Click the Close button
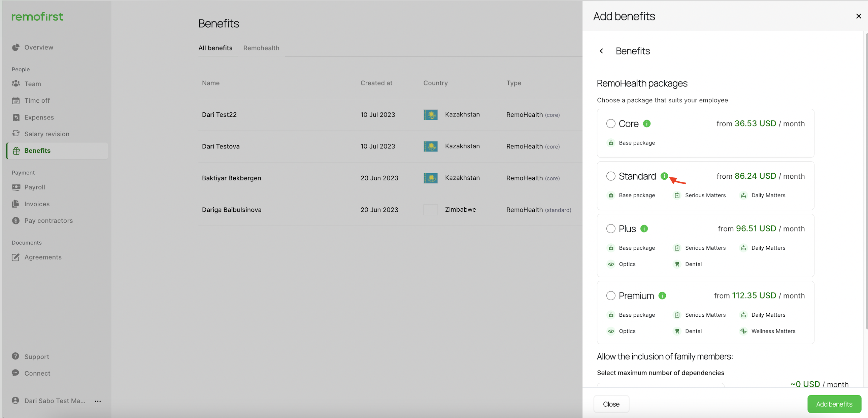Screen dimensions: 868x418 point(611,404)
